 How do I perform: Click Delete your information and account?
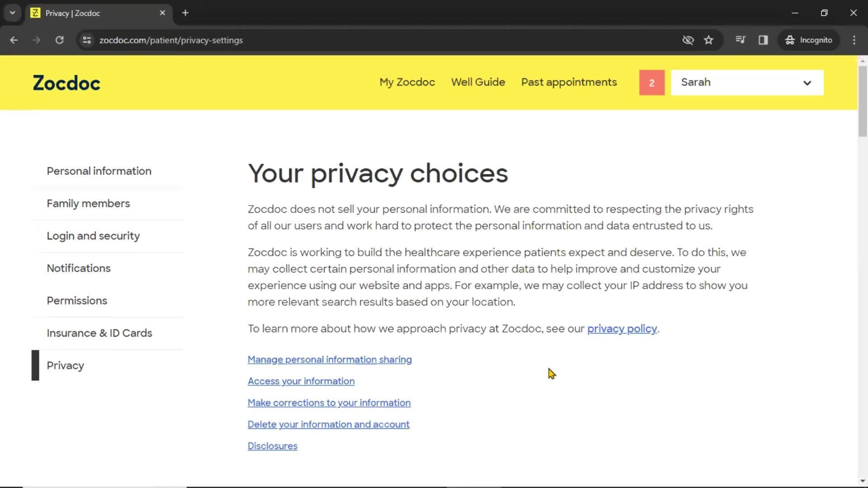329,424
